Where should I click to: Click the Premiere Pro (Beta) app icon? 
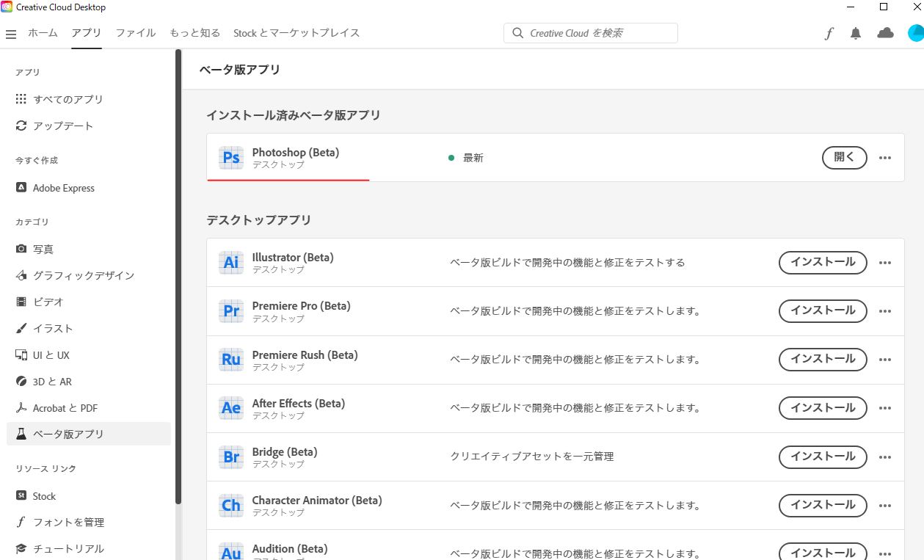[231, 311]
